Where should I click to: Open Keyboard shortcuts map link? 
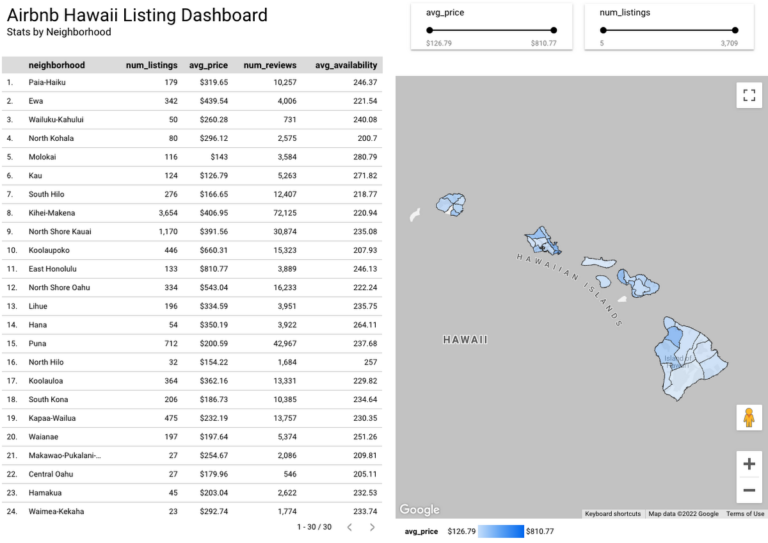(x=613, y=514)
